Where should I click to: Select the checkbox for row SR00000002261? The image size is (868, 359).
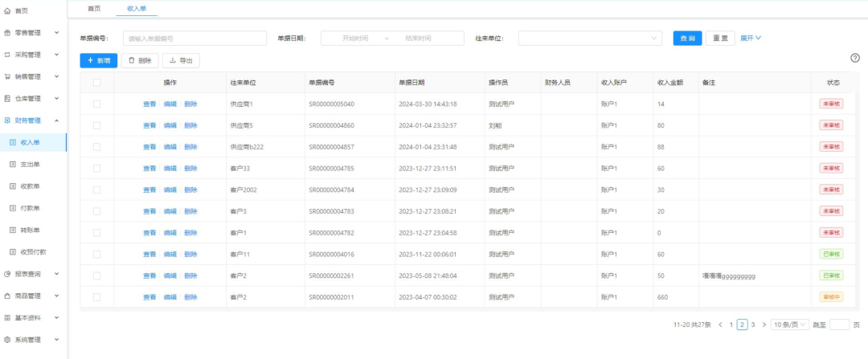[x=96, y=275]
